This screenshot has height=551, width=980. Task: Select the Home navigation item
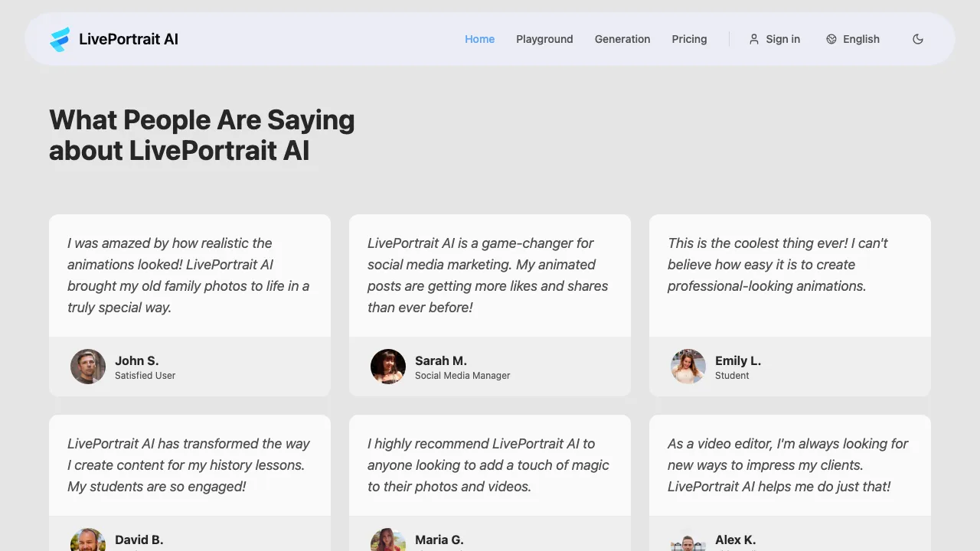coord(480,39)
